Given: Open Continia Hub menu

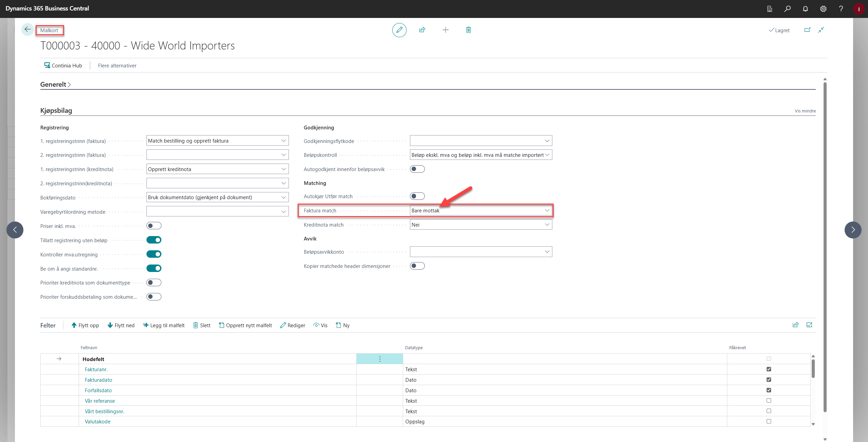Looking at the screenshot, I should [63, 65].
